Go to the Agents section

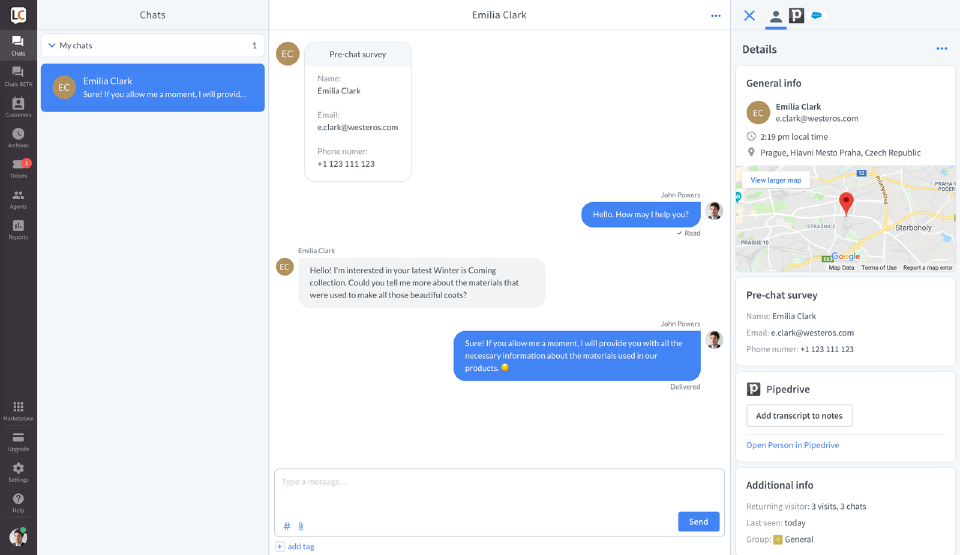click(18, 197)
